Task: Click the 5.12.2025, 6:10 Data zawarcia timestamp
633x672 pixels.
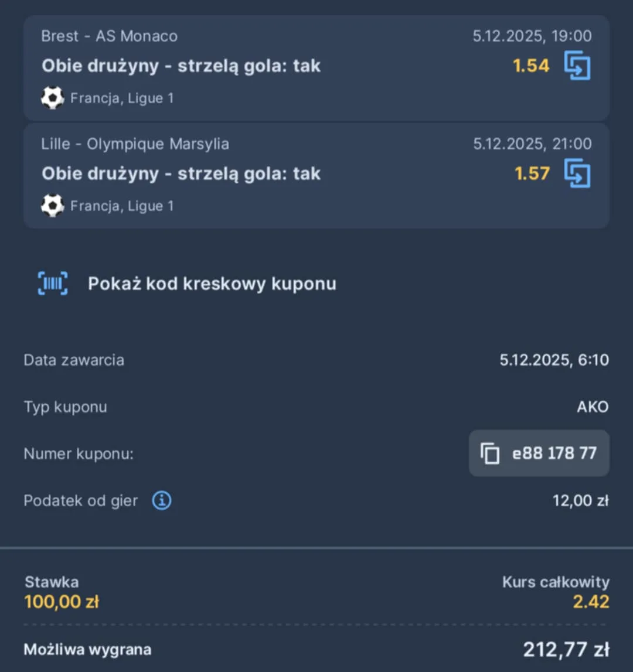Action: 553,360
